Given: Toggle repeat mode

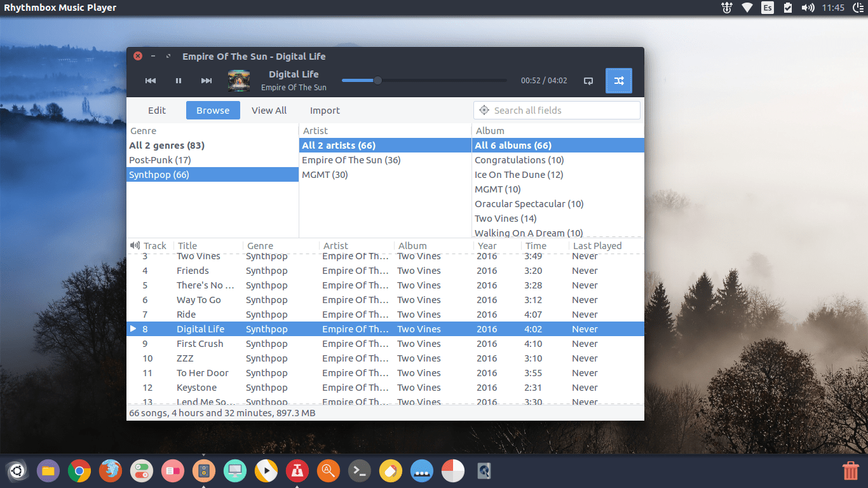Looking at the screenshot, I should click(588, 81).
